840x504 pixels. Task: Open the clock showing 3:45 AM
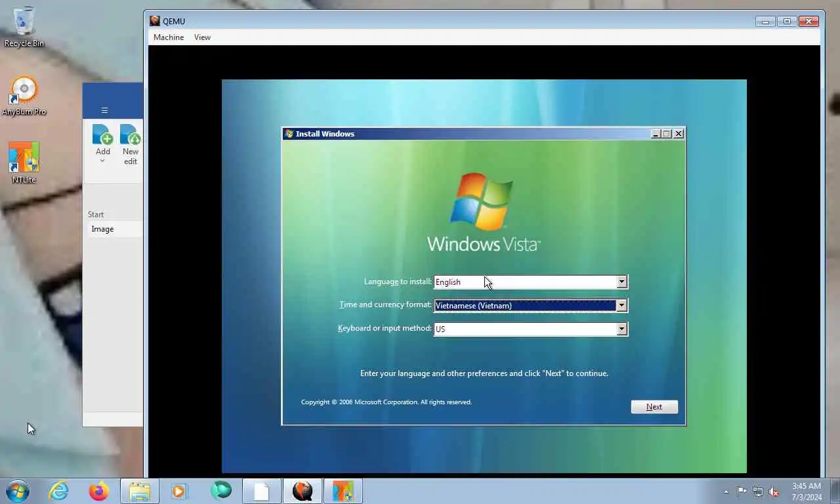[x=807, y=492]
